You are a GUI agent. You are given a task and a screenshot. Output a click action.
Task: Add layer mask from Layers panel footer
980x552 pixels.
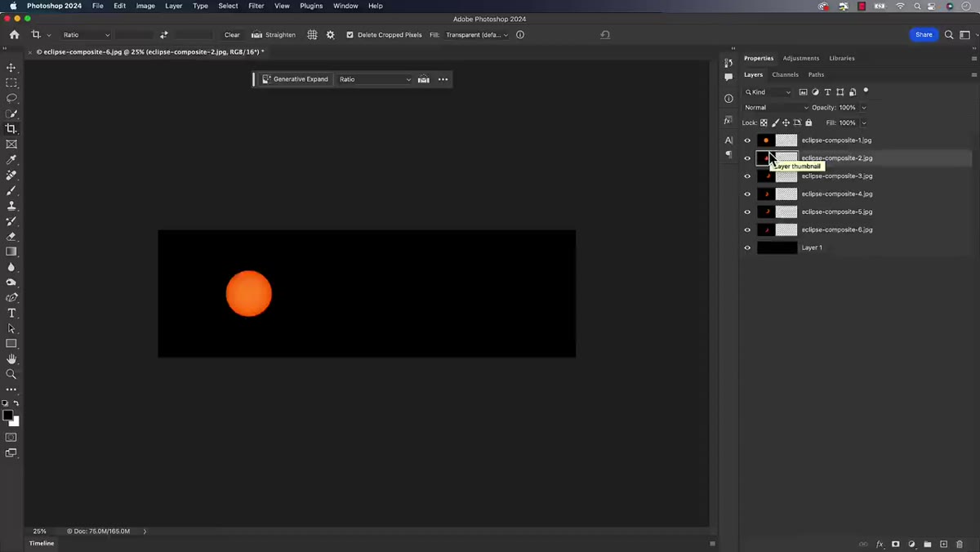(896, 544)
